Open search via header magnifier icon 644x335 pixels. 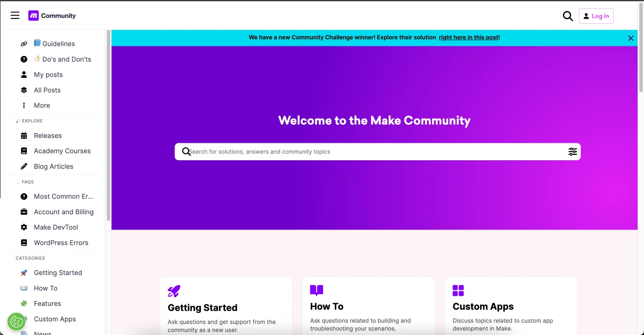568,16
